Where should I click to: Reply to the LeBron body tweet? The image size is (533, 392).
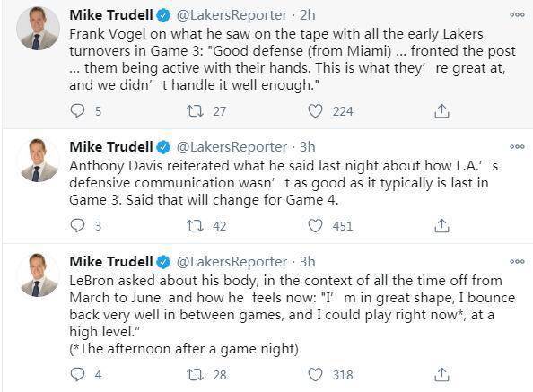pyautogui.click(x=77, y=374)
